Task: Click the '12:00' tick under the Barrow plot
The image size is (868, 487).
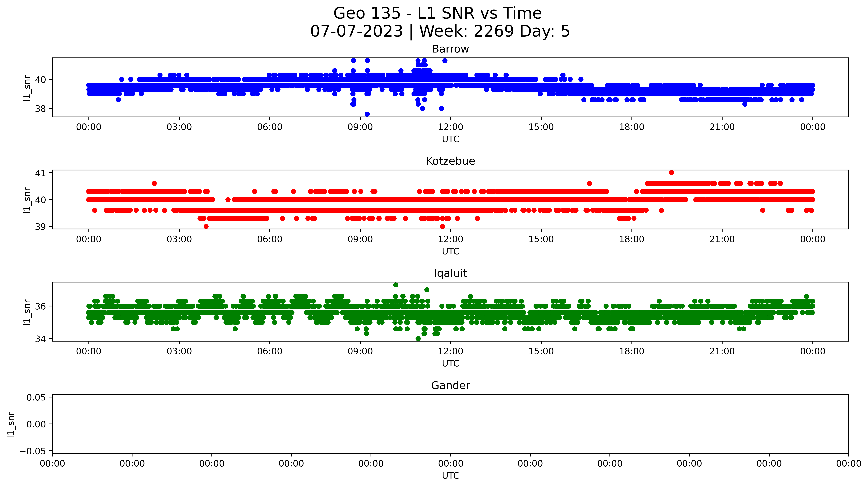Action: point(451,127)
